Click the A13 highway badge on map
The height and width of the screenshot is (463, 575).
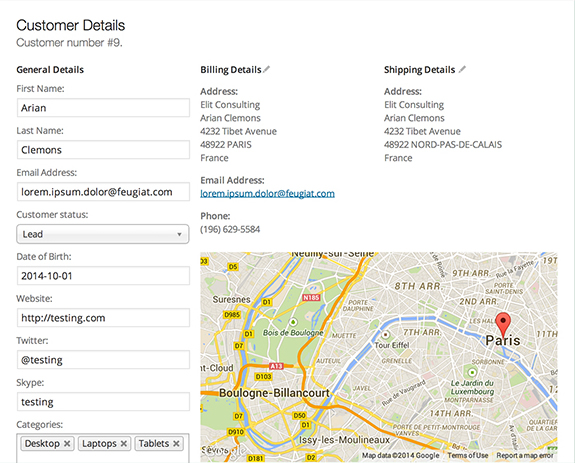click(276, 366)
